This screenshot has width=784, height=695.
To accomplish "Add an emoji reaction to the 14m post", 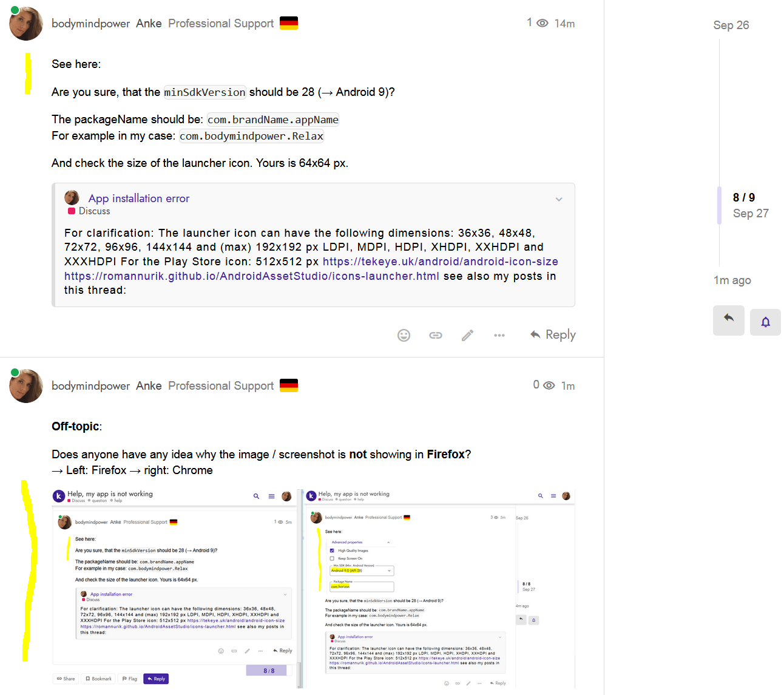I will point(404,335).
